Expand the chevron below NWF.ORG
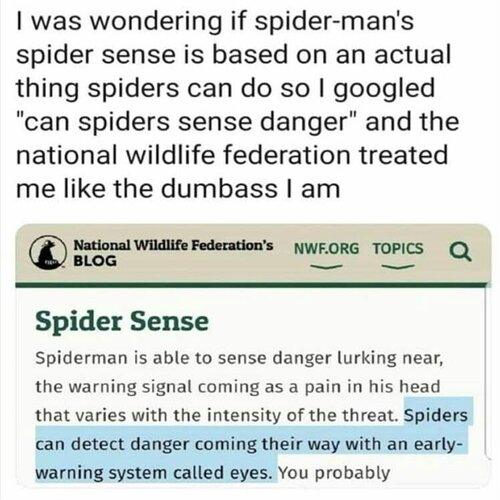Image resolution: width=500 pixels, height=500 pixels. coord(326,267)
